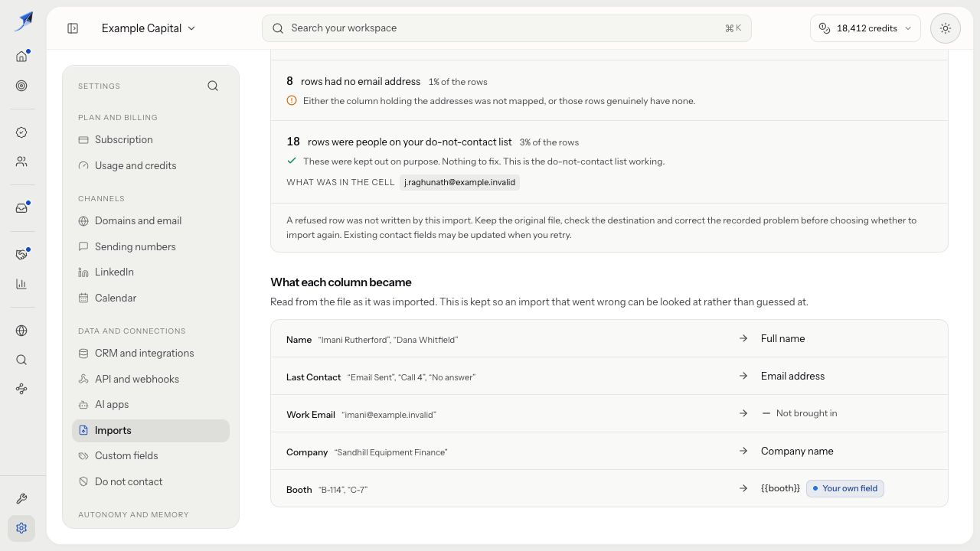Open the target icon in left rail
Viewport: 980px width, 551px height.
click(21, 86)
